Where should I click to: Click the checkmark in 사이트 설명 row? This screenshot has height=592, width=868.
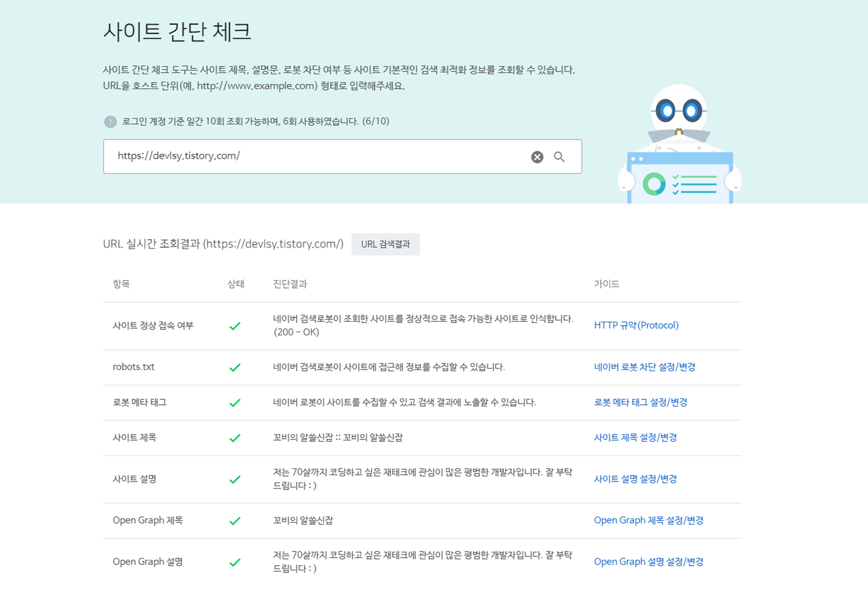pyautogui.click(x=235, y=480)
